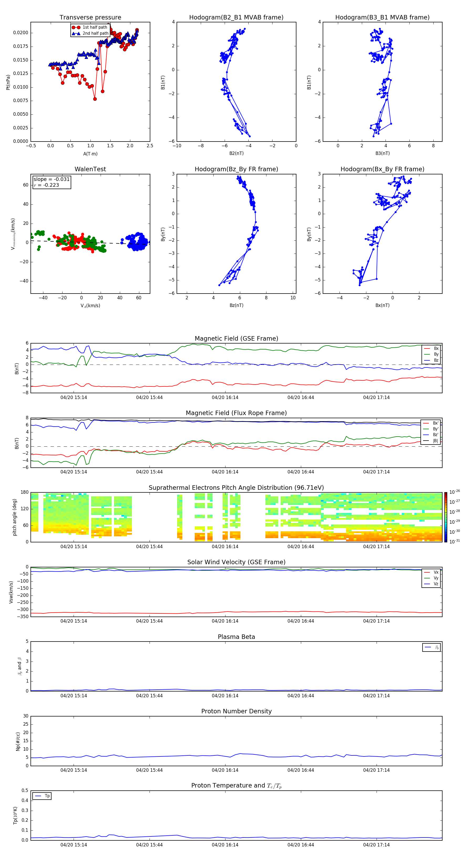This screenshot has height=868, width=473.
Task: Click the "Magnetic Field (GSE Frame)" title
Action: pos(236,339)
